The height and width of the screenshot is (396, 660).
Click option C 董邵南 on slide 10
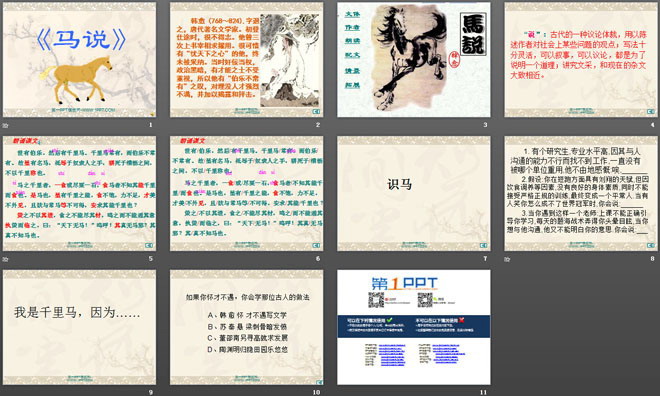tap(248, 338)
